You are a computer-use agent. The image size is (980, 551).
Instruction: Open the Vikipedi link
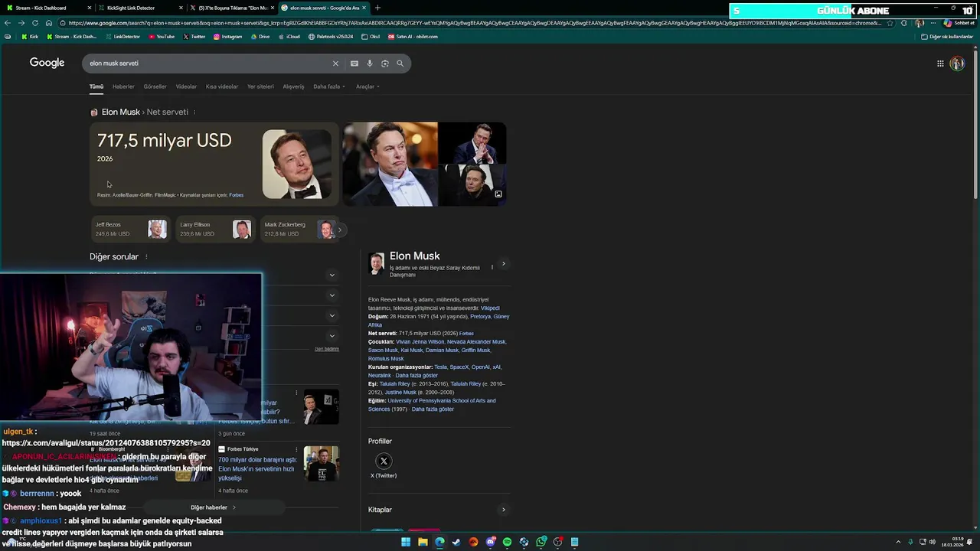click(x=490, y=308)
